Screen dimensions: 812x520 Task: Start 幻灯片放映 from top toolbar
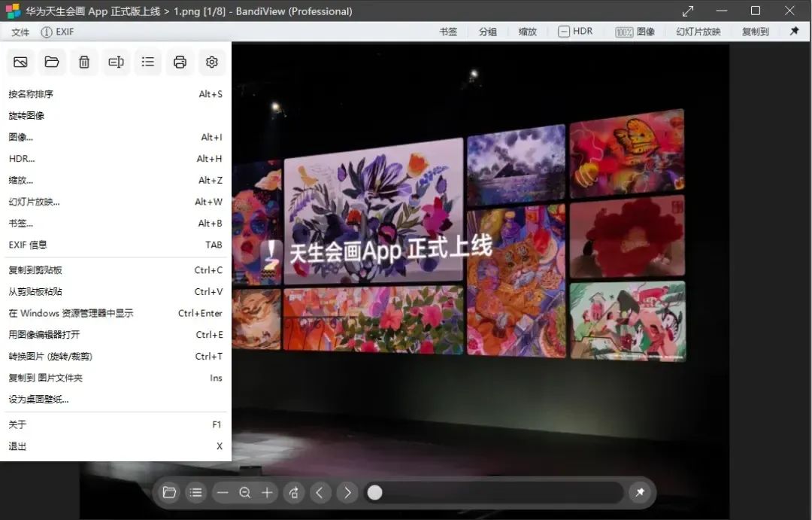pos(698,32)
